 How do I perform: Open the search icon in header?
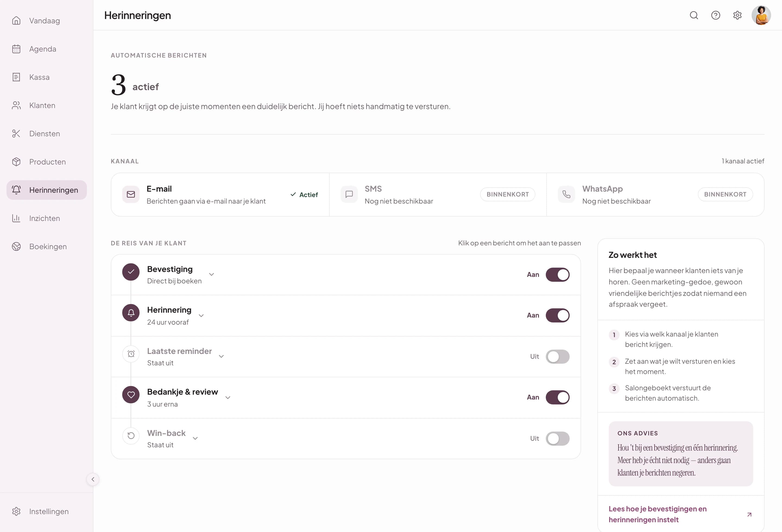click(x=694, y=15)
